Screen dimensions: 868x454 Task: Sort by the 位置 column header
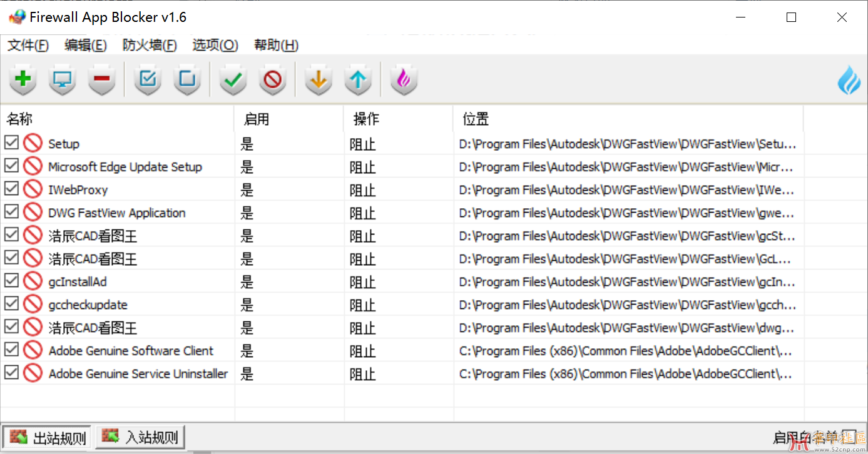[629, 118]
